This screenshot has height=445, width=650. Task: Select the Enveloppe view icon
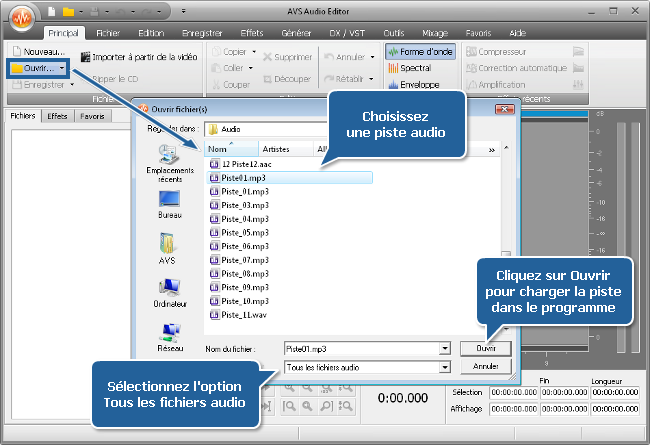point(393,85)
